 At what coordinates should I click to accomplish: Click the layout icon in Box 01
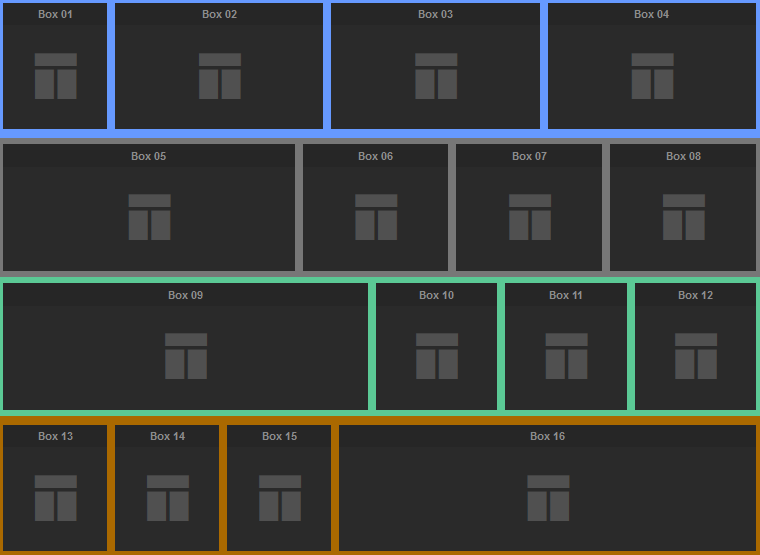tap(56, 76)
